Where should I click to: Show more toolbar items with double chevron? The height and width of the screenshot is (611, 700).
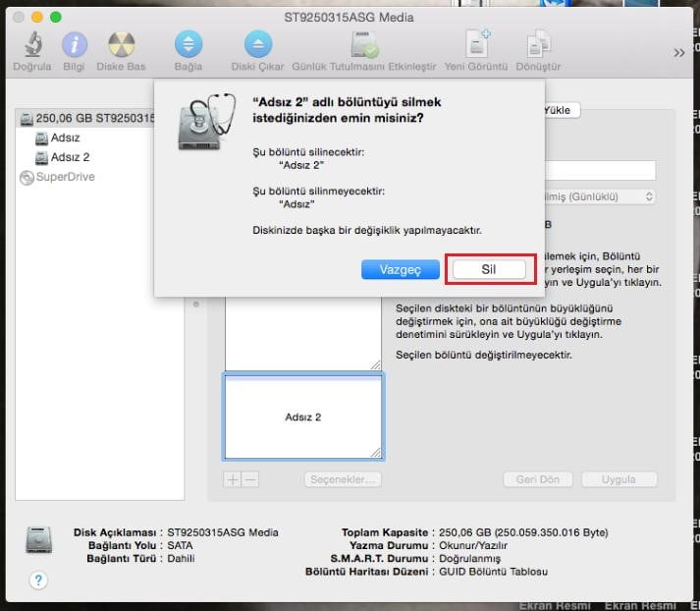point(679,53)
